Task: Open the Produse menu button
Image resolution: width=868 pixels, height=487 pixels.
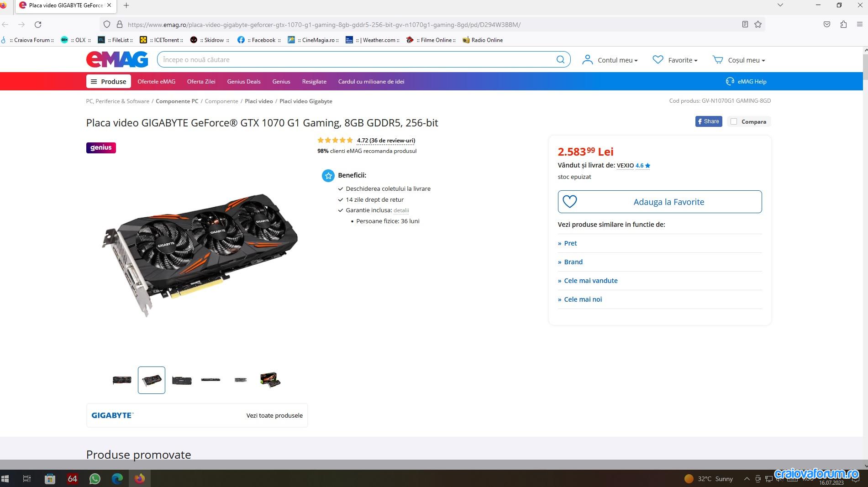Action: (109, 81)
